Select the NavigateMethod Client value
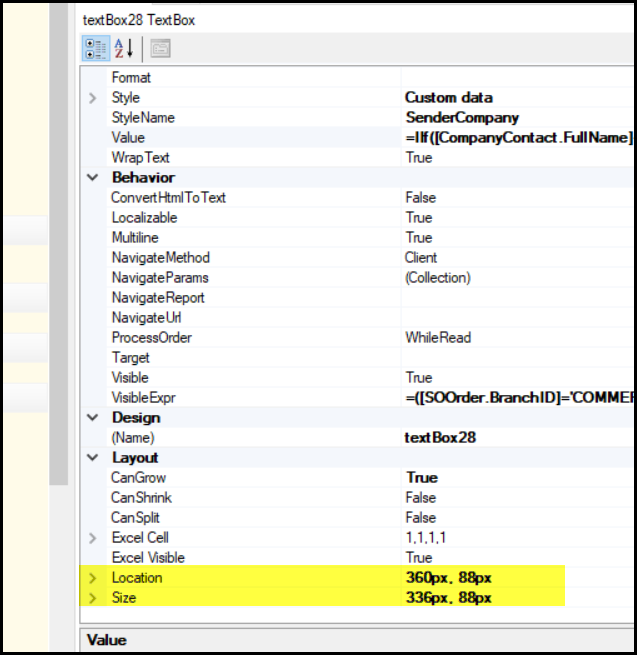Screen dimensions: 637x655 click(423, 258)
